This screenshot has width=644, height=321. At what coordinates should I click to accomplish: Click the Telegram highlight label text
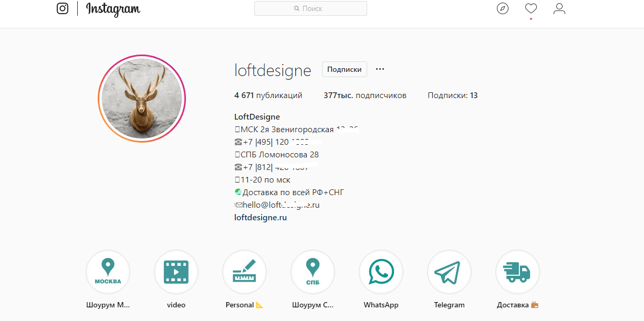tap(449, 305)
